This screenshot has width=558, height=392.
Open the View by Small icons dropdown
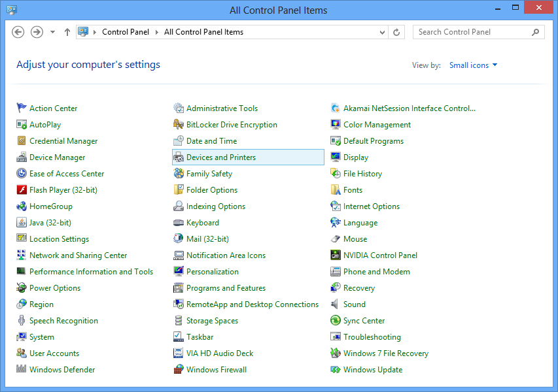[473, 65]
